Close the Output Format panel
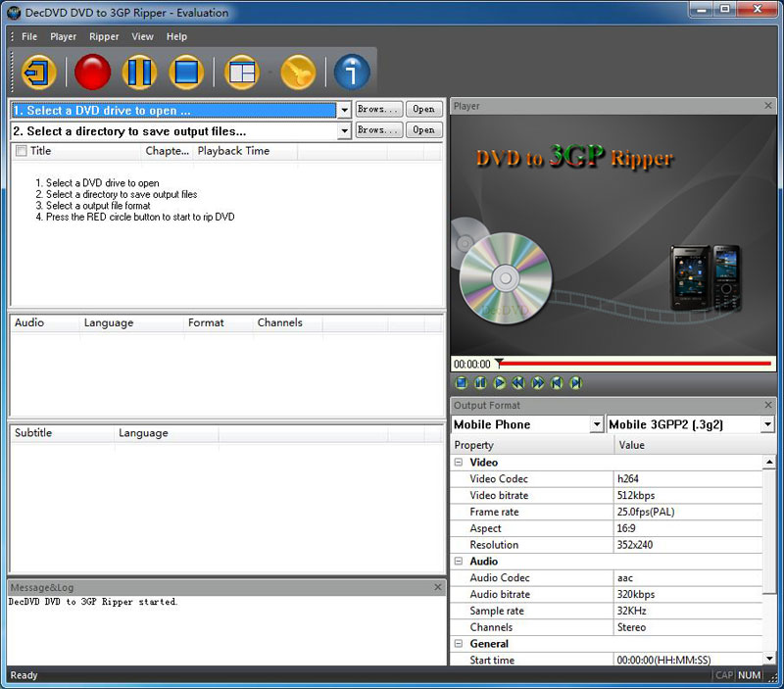Screen dimensions: 784x689 (768, 405)
